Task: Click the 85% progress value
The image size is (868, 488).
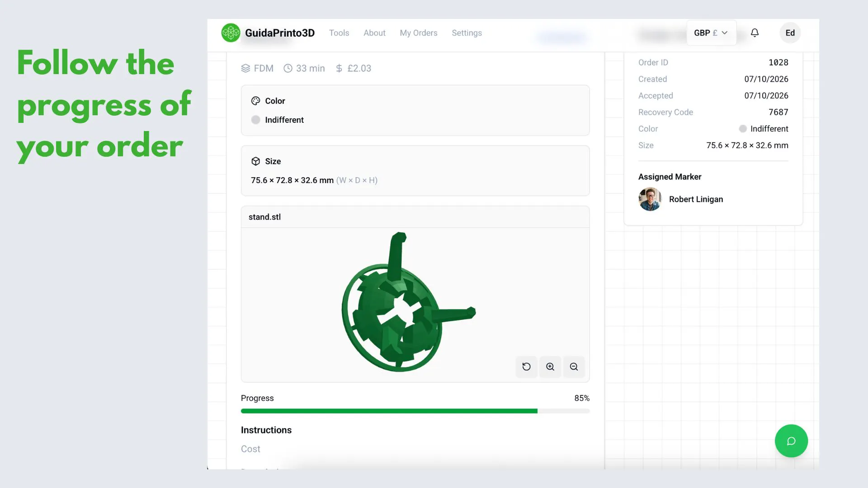Action: pyautogui.click(x=582, y=398)
